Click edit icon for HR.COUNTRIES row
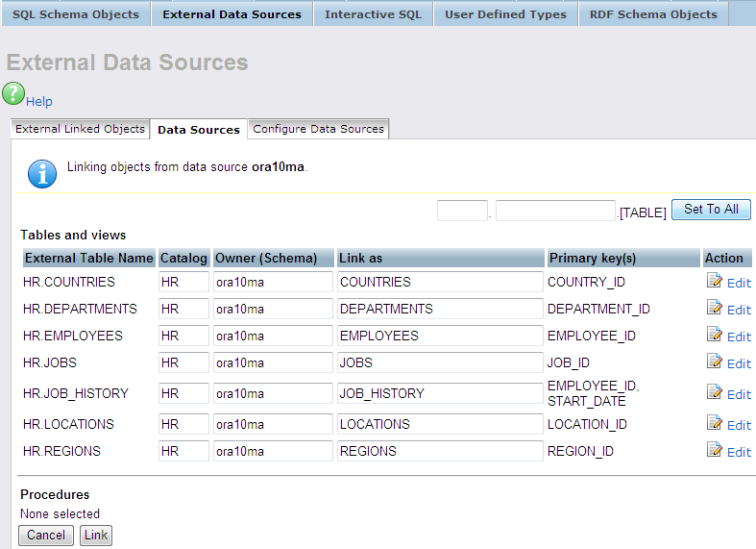Screen dimensions: 756x549 [x=714, y=282]
